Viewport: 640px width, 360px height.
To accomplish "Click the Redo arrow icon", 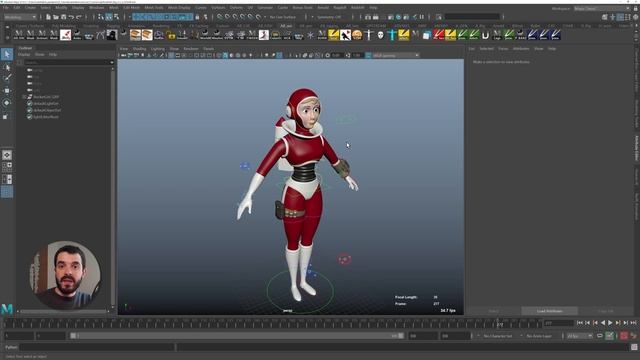I will point(79,17).
